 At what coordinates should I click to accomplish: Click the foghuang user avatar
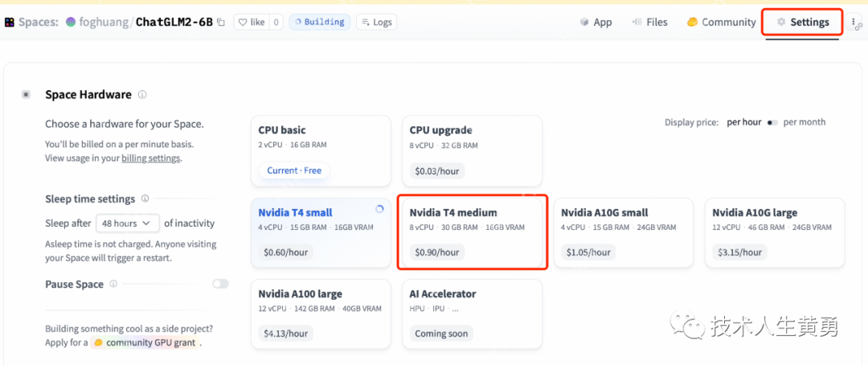tap(71, 23)
